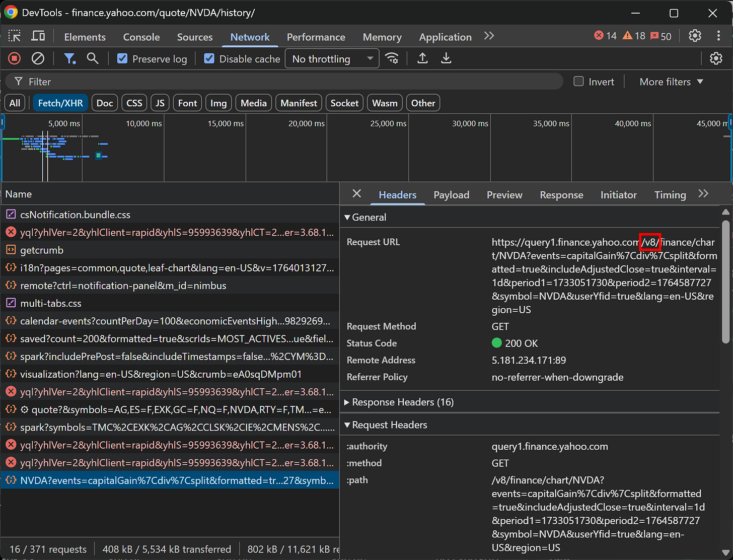The height and width of the screenshot is (560, 733).
Task: Clear the network log
Action: [38, 58]
